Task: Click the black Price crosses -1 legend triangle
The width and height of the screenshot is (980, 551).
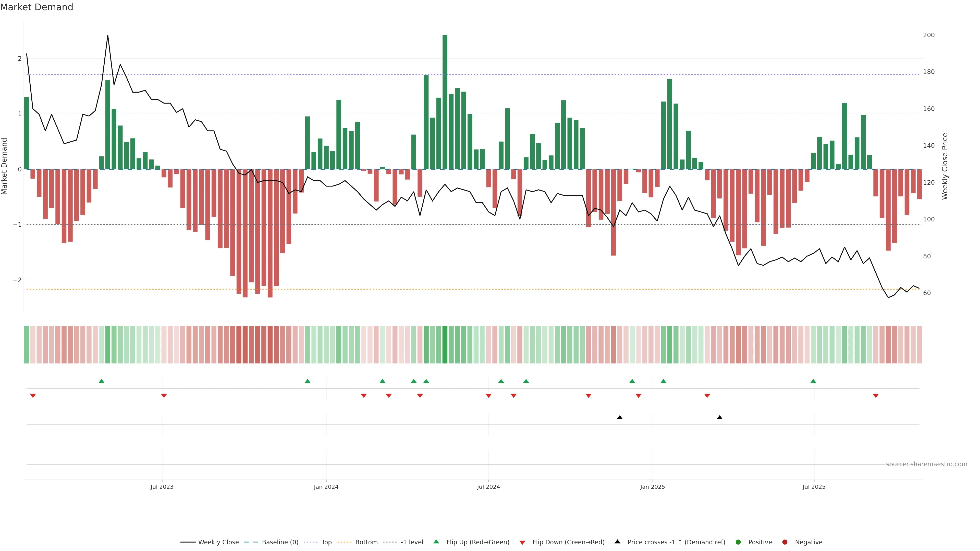Action: (x=617, y=542)
